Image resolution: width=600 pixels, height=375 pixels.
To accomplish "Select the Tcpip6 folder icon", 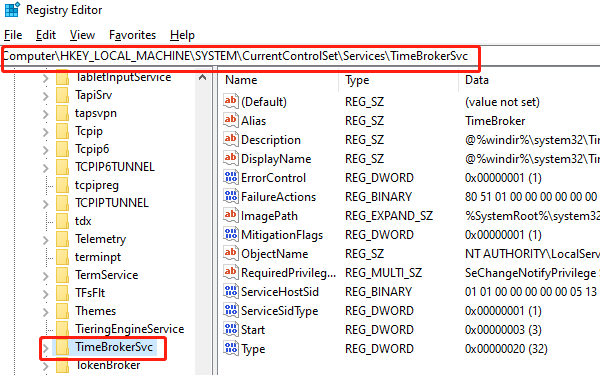I will [62, 149].
